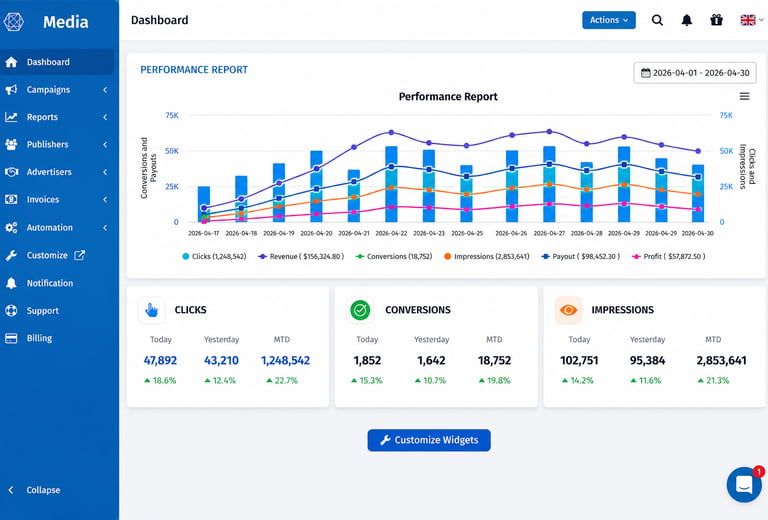Toggle Revenue series in chart legend

[x=301, y=256]
